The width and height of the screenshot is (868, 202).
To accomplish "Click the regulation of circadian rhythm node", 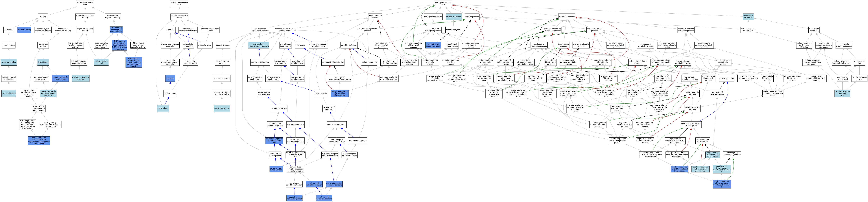I will (x=433, y=45).
